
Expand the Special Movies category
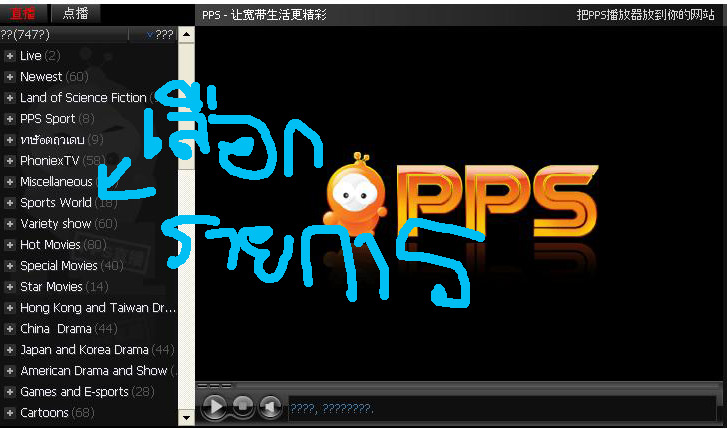[x=9, y=266]
